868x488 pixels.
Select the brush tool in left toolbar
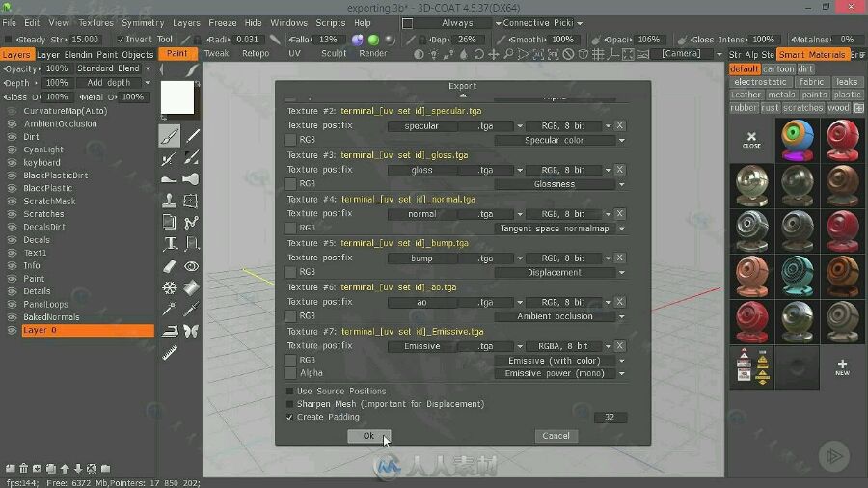pos(170,136)
